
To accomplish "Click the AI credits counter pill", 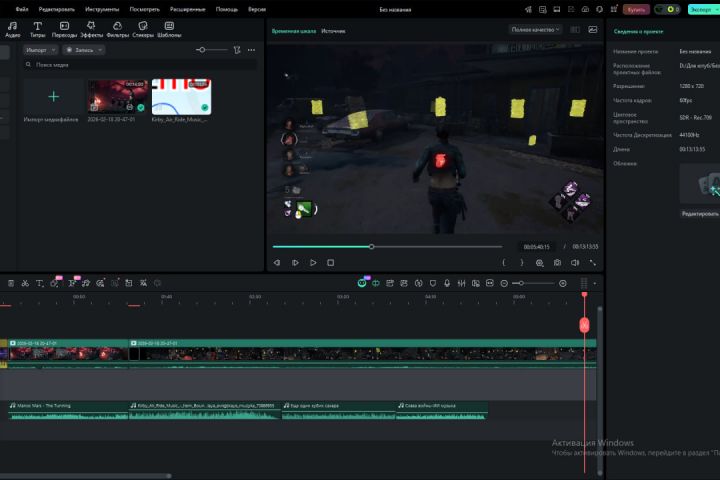I will 668,9.
